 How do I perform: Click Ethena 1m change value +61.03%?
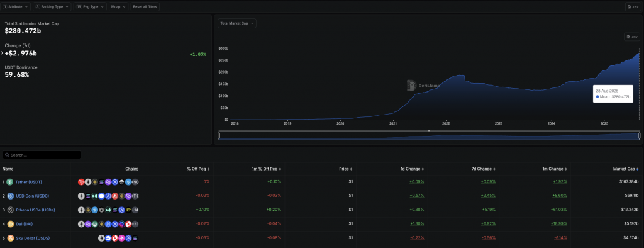559,210
